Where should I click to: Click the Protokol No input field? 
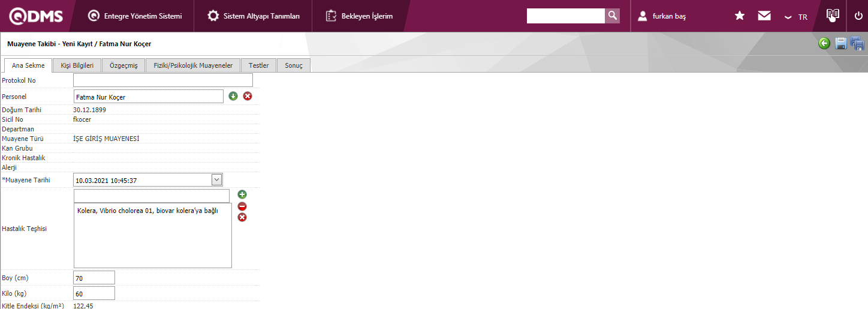(163, 80)
